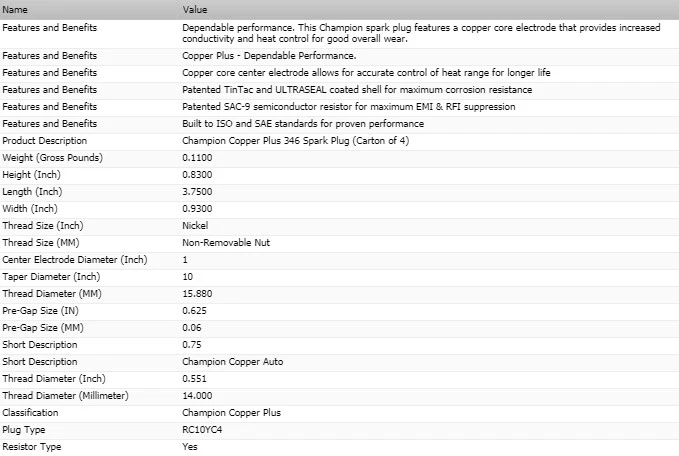Viewport: 679px width, 456px height.
Task: Select the width value 0.9300
Action: pyautogui.click(x=197, y=209)
